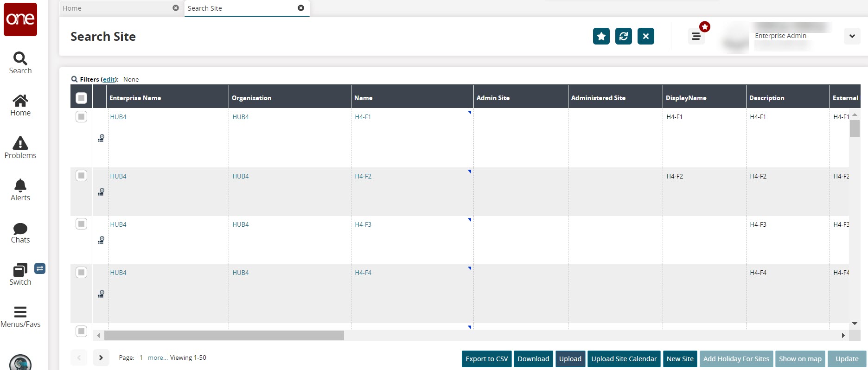This screenshot has width=868, height=370.
Task: Click Upload Site Calendar button
Action: (x=624, y=359)
